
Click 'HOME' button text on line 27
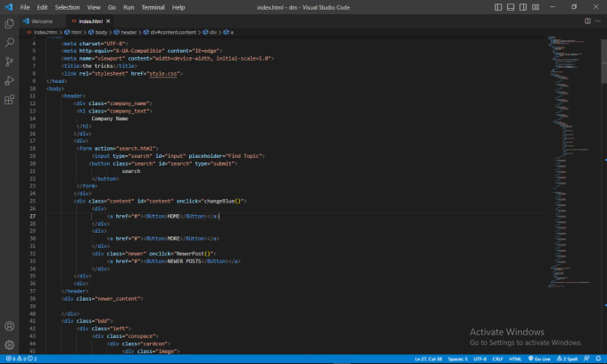tap(173, 216)
